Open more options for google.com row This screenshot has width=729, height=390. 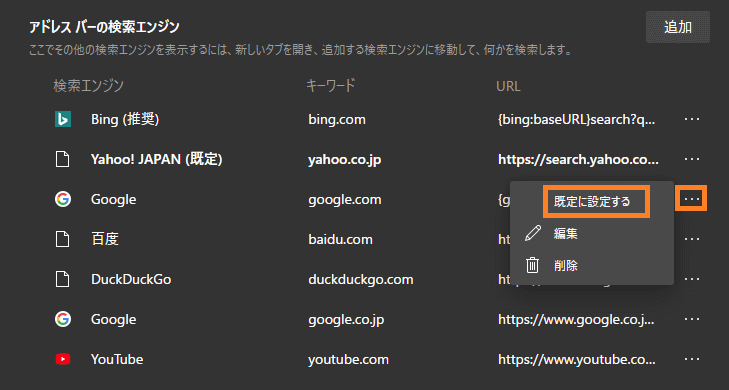coord(692,199)
